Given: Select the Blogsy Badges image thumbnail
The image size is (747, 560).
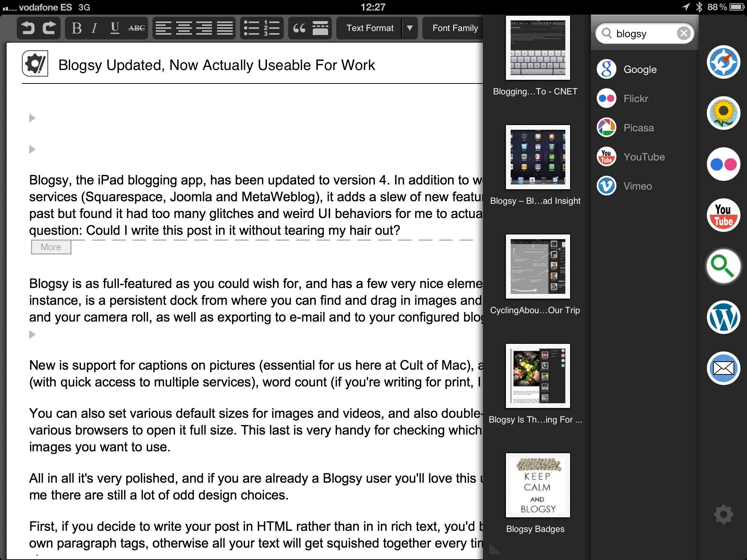Looking at the screenshot, I should pos(538,485).
